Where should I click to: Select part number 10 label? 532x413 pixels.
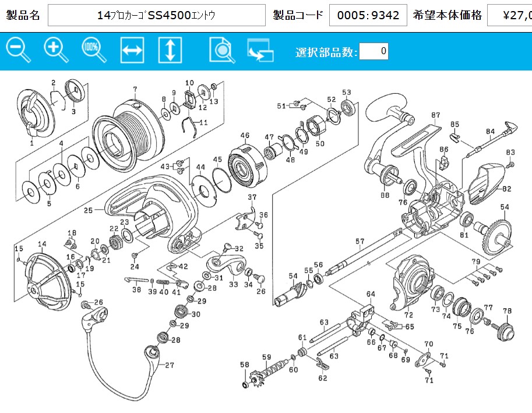click(x=189, y=82)
